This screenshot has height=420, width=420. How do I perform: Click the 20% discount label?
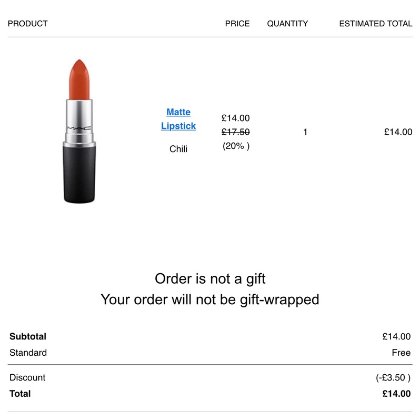[236, 146]
